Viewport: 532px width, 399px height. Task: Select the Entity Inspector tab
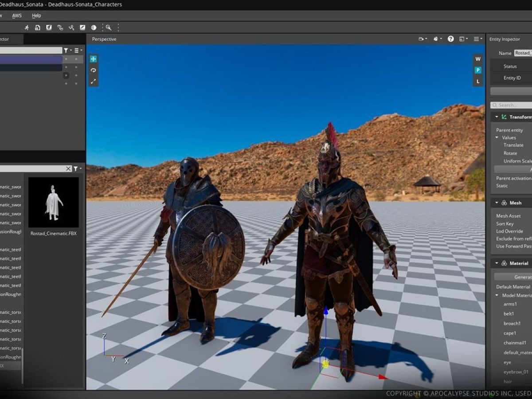505,39
